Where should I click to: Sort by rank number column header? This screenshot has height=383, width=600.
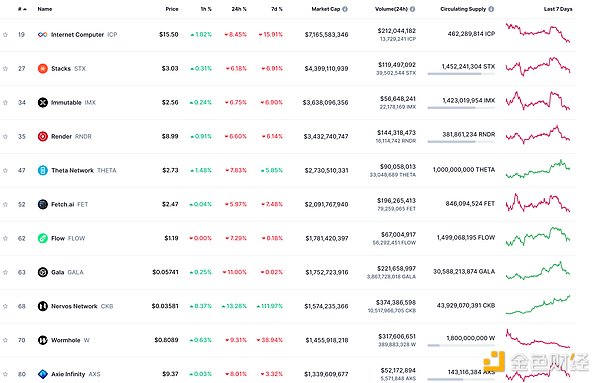[x=22, y=9]
